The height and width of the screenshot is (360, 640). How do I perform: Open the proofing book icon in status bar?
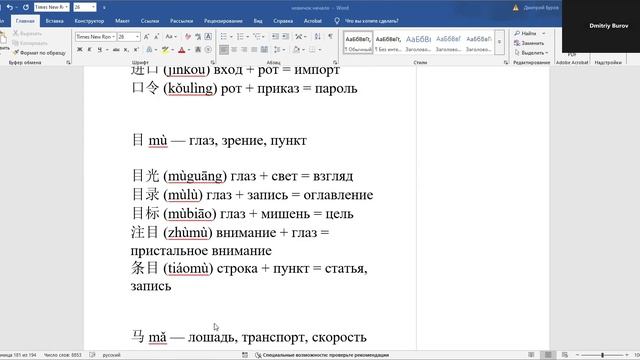click(92, 355)
